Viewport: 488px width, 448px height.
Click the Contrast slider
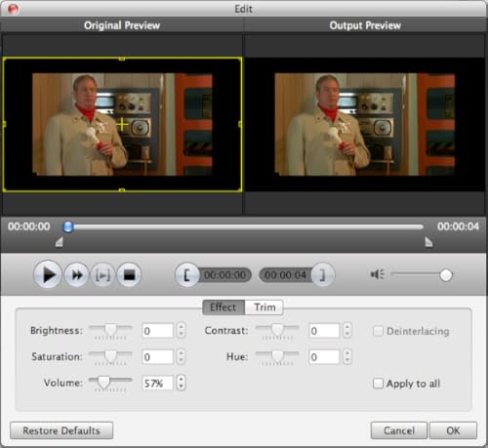click(277, 331)
